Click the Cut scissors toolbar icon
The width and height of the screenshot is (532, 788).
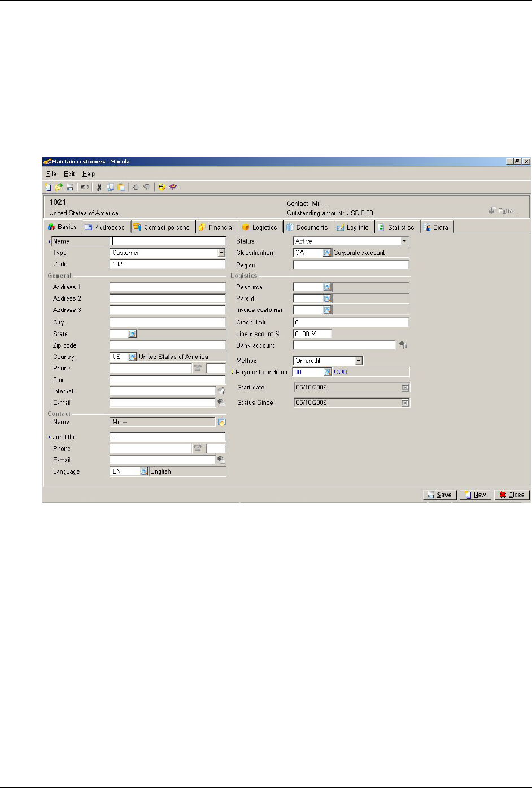tap(99, 187)
